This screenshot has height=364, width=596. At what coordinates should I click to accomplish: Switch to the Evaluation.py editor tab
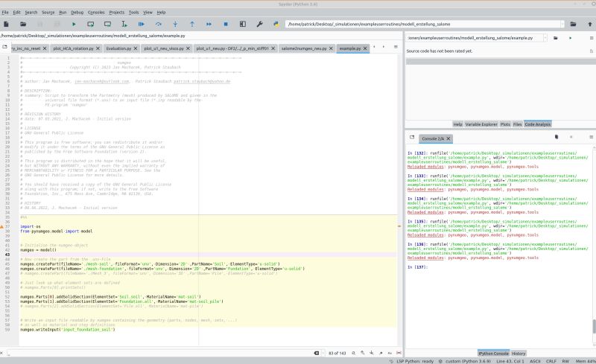(x=118, y=48)
